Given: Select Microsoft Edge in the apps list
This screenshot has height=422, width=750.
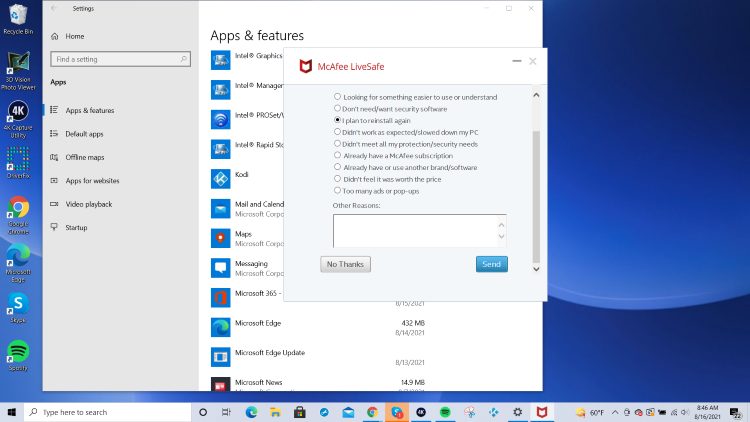Looking at the screenshot, I should tap(318, 327).
